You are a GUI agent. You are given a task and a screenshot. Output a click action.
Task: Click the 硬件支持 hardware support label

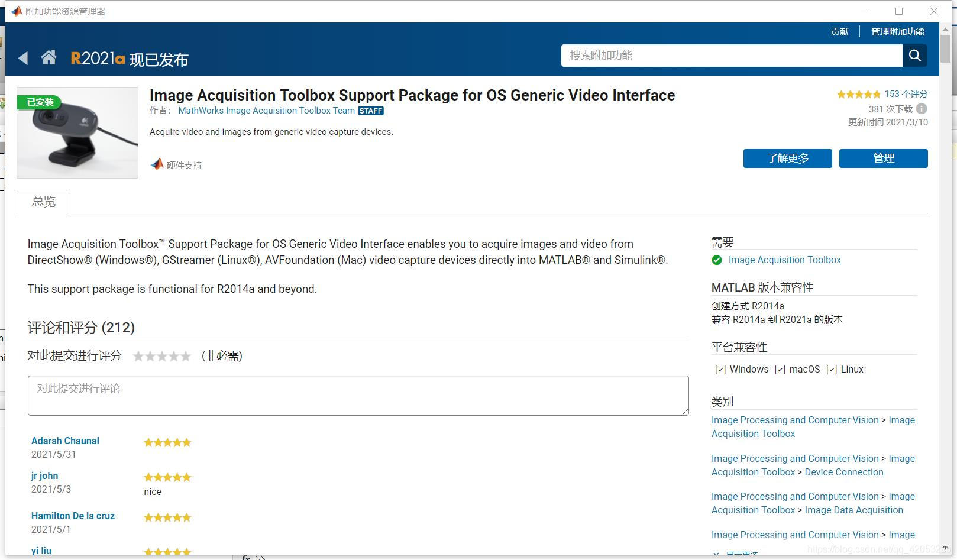coord(184,166)
